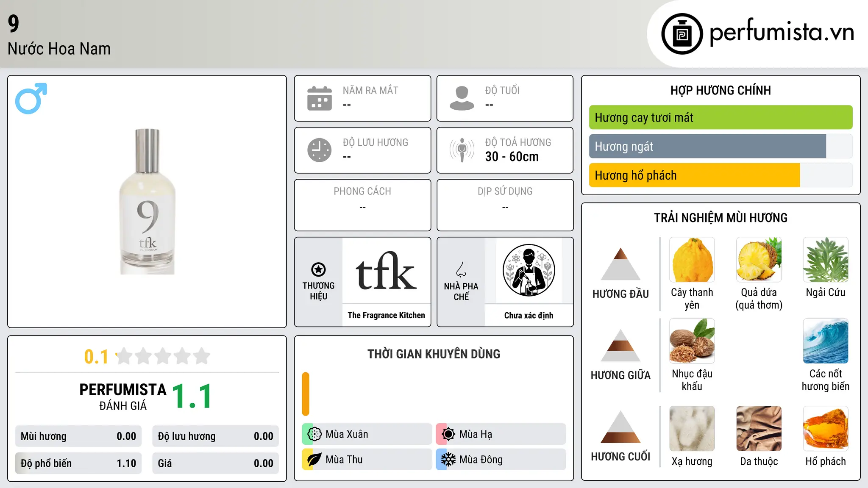
Task: Click The Fragrance Kitchen brand name
Action: tap(386, 315)
